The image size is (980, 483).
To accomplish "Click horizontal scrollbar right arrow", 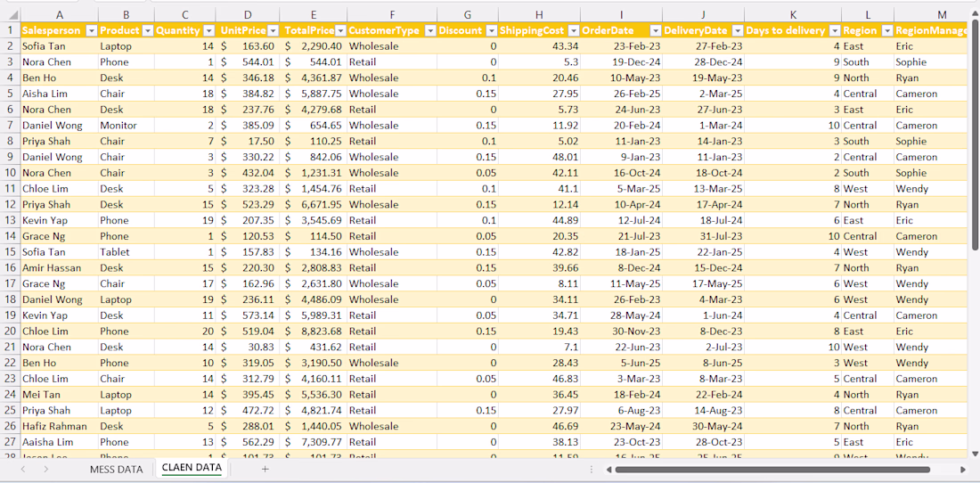I will tap(963, 470).
